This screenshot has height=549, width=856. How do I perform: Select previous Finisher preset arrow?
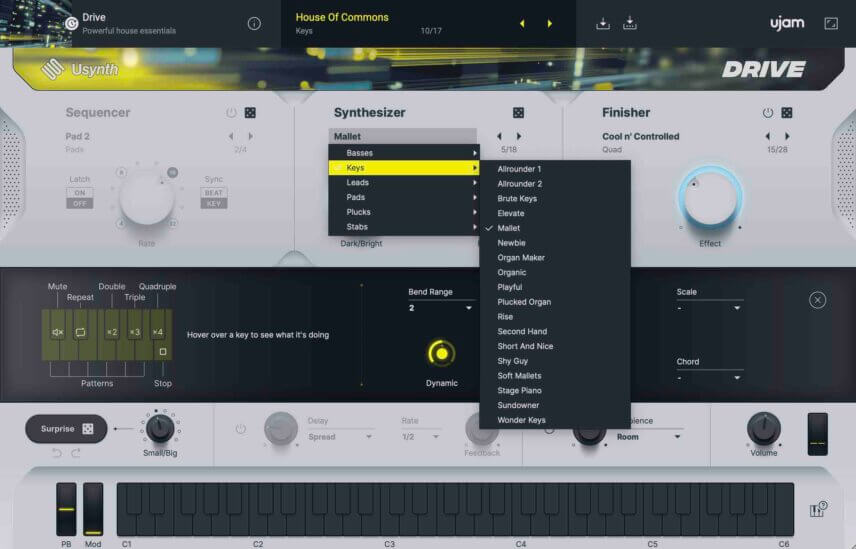pos(768,136)
